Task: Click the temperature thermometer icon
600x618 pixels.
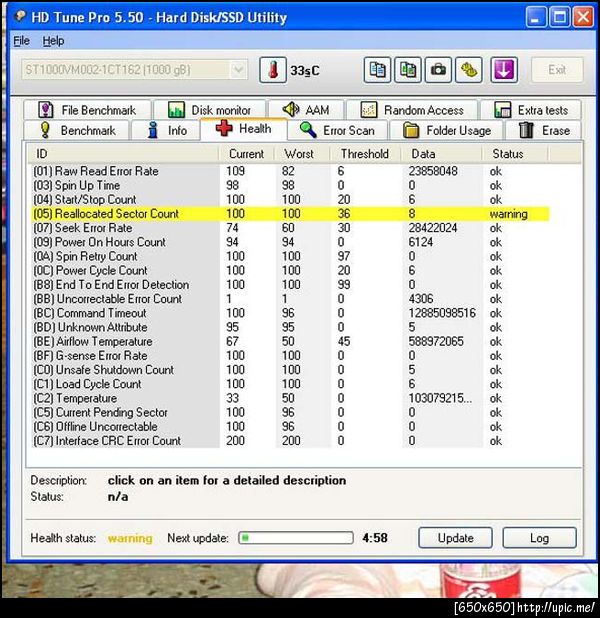Action: [273, 70]
